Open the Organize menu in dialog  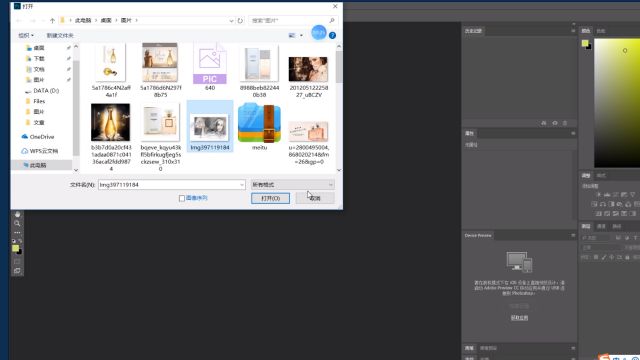pyautogui.click(x=26, y=36)
